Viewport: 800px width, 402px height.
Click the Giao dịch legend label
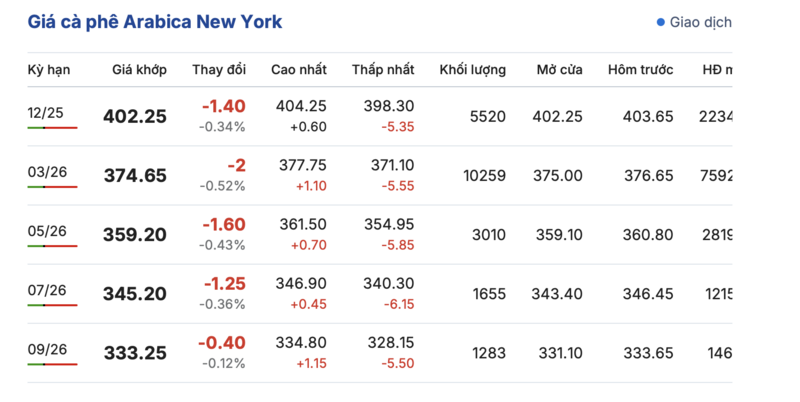[x=700, y=22]
